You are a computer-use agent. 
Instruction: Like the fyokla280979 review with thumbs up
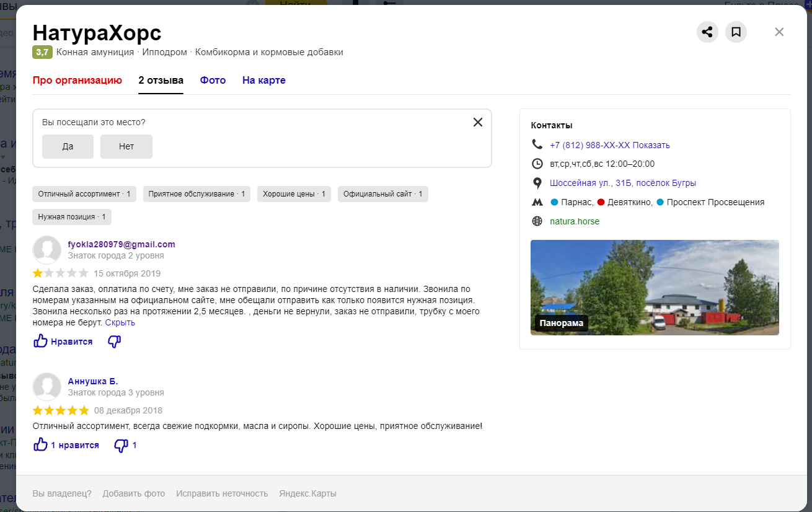pyautogui.click(x=41, y=342)
